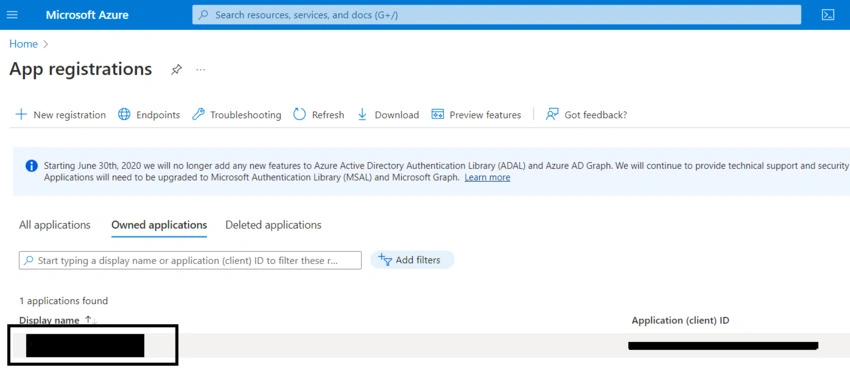The width and height of the screenshot is (850, 384).
Task: Switch to the All applications tab
Action: tap(55, 225)
